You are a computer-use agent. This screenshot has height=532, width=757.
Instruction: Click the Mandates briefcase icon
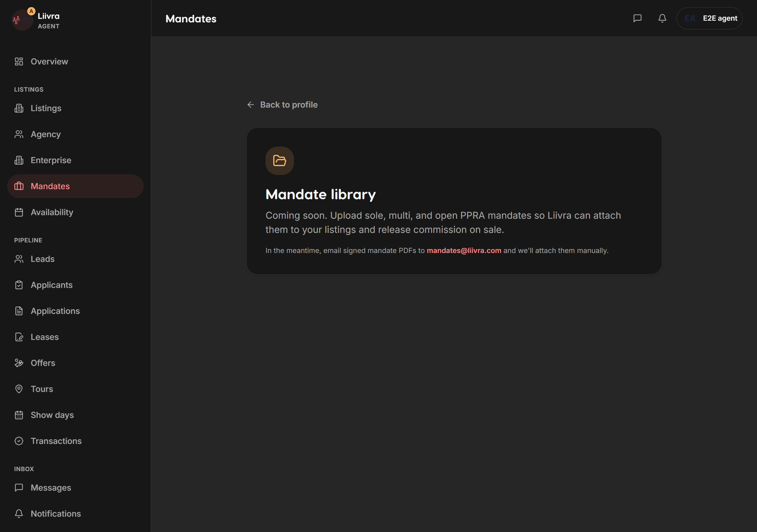point(19,186)
